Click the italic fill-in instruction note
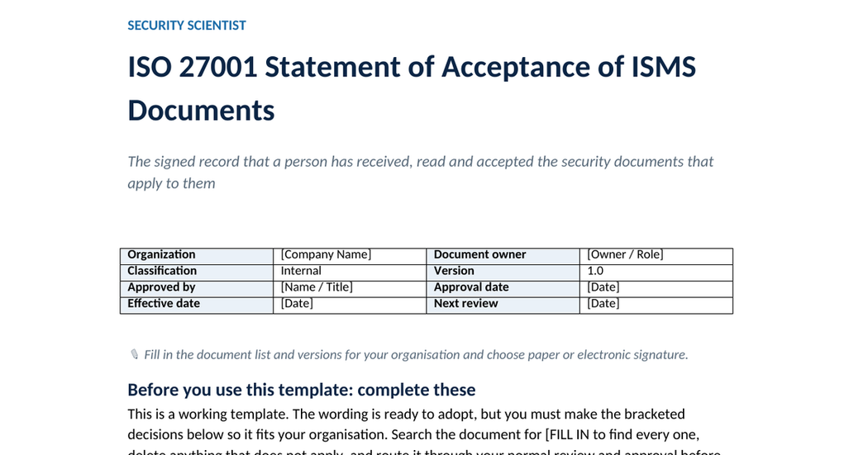This screenshot has width=868, height=455. 416,355
